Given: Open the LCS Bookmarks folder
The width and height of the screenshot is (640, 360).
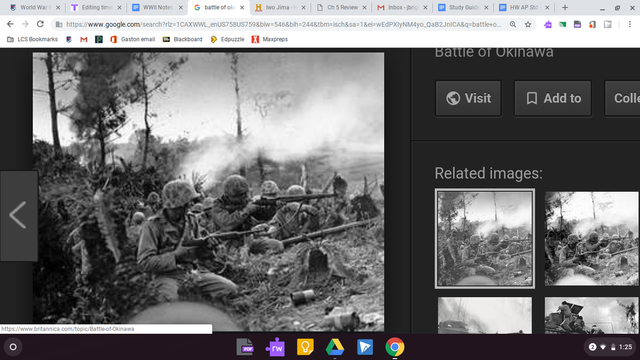Looking at the screenshot, I should tap(32, 39).
